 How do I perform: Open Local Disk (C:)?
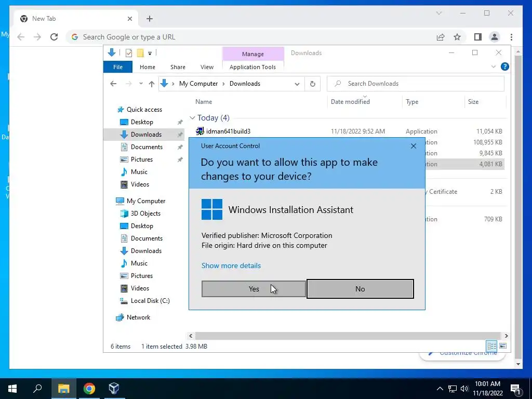click(x=150, y=301)
